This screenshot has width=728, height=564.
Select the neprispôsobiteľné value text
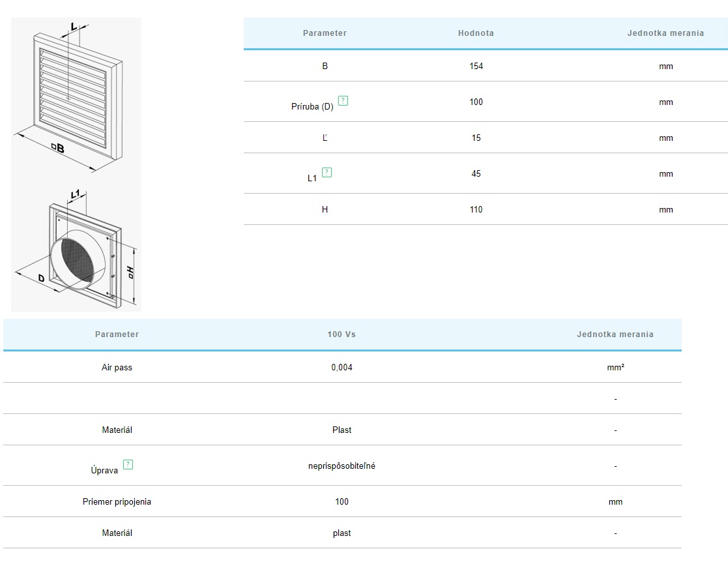pos(342,466)
